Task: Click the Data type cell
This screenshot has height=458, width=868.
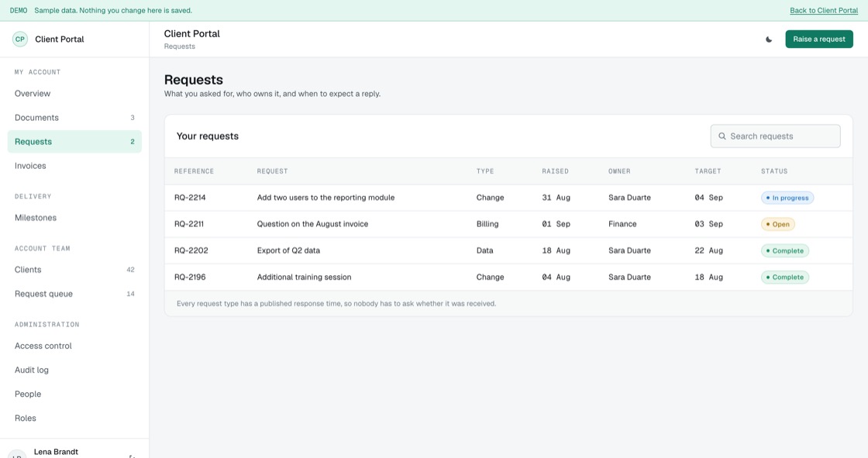Action: (484, 251)
